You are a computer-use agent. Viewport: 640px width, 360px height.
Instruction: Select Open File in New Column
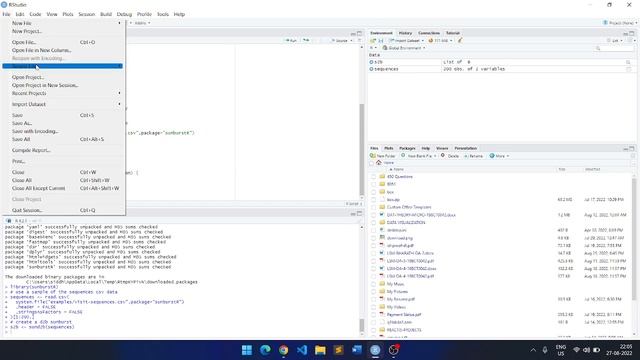pyautogui.click(x=42, y=50)
